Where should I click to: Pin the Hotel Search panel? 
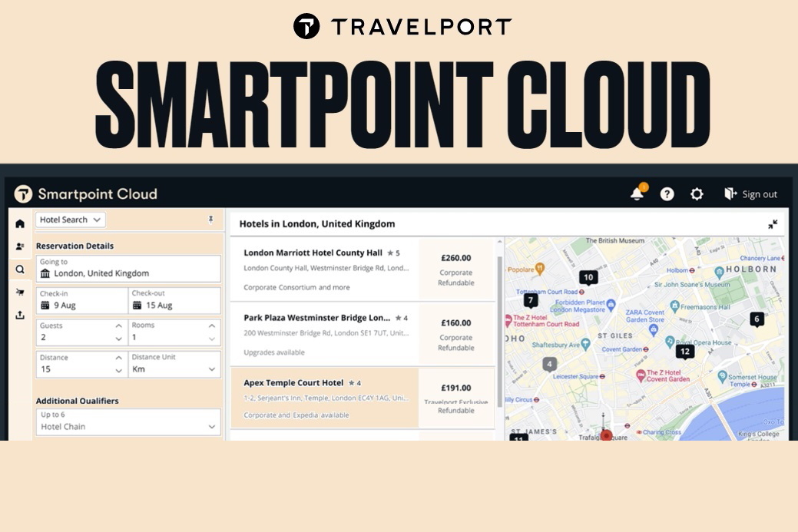210,220
